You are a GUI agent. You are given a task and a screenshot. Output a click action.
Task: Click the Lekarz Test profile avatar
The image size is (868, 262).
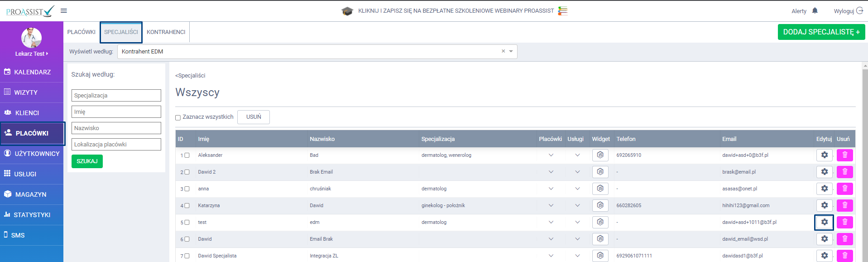click(x=31, y=38)
